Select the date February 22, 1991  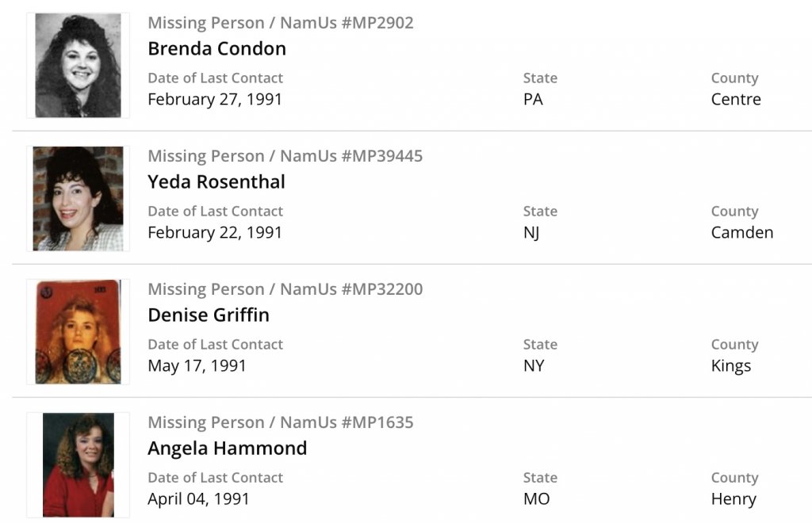[x=215, y=232]
